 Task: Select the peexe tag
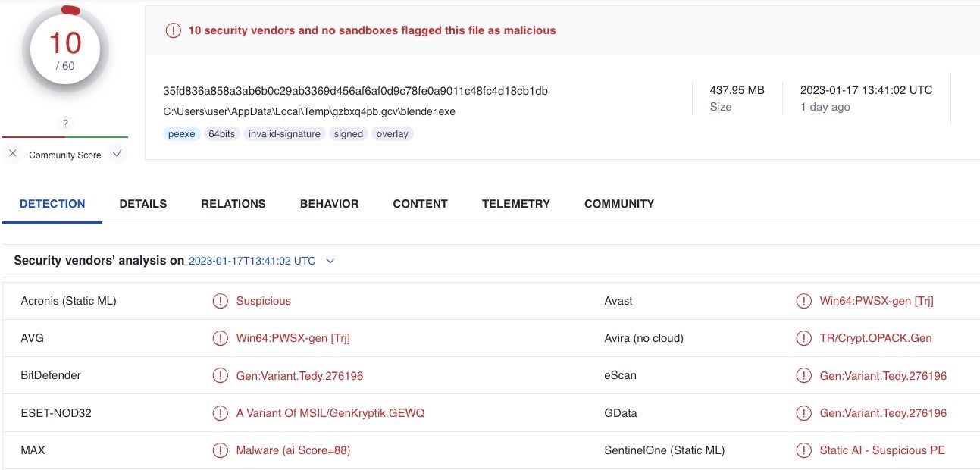(x=181, y=134)
